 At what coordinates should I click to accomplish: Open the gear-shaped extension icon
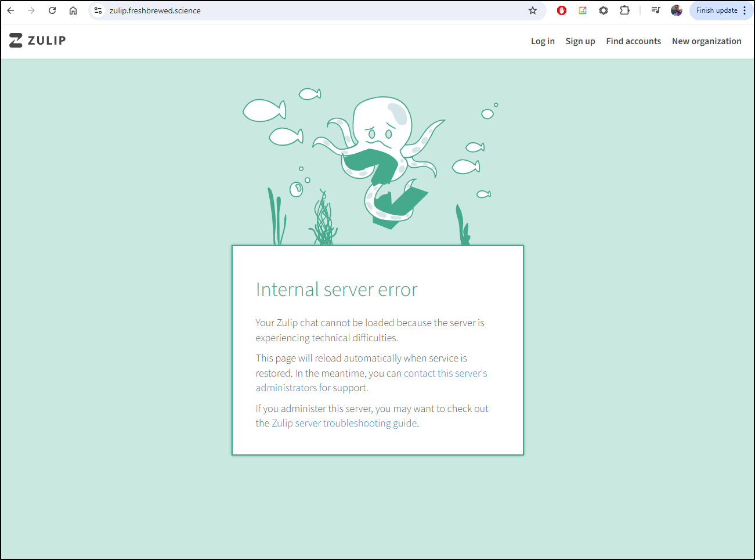(x=604, y=10)
